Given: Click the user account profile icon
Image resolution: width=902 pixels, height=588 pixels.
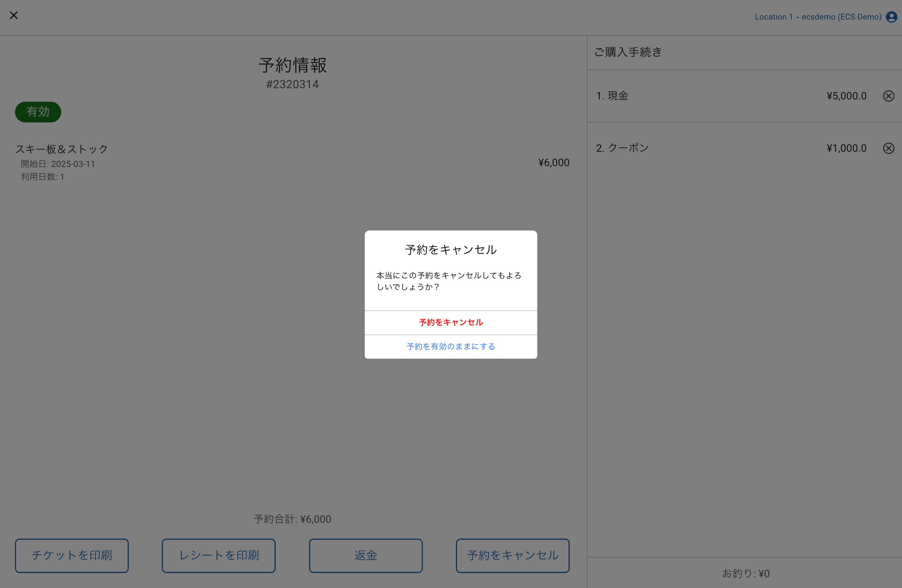Looking at the screenshot, I should (891, 17).
